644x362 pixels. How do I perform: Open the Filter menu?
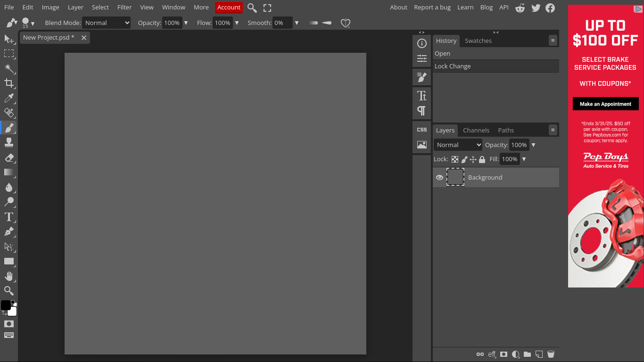tap(124, 7)
